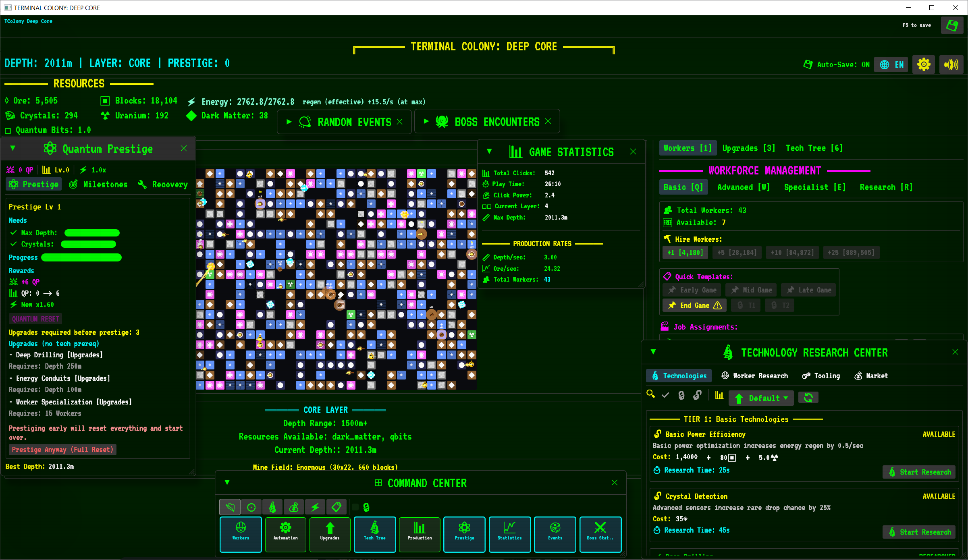Open the Upgrades [3] tab in Workforce panel
968x560 pixels.
point(748,148)
